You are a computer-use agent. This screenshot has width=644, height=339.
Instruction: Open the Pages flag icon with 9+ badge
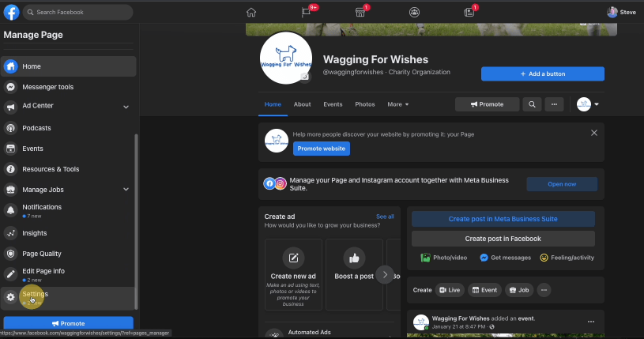306,13
